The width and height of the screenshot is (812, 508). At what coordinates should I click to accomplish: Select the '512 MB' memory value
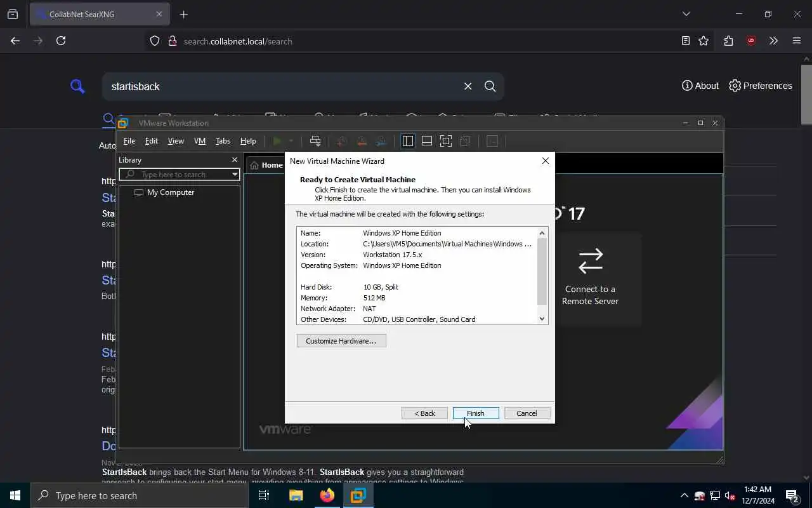[374, 298]
